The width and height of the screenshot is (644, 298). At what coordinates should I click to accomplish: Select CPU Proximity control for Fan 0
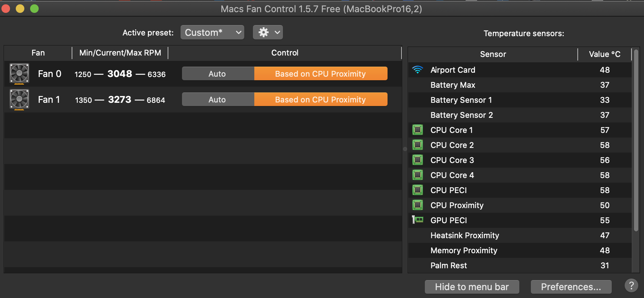321,74
